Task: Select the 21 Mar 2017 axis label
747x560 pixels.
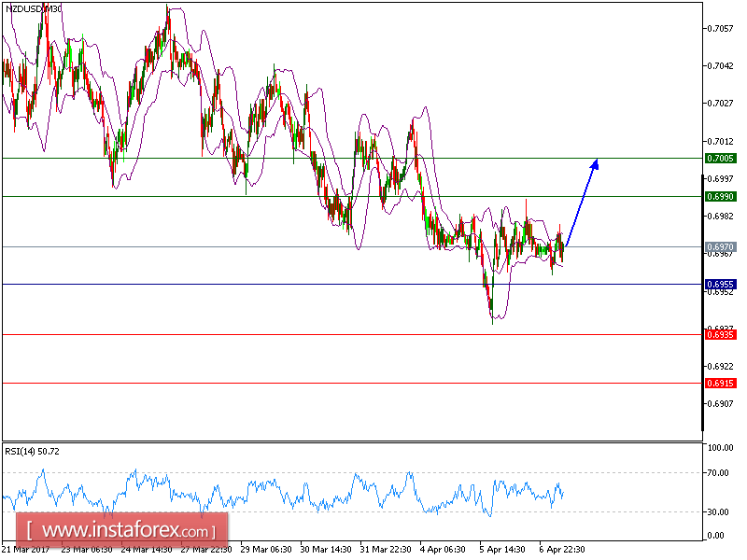Action: click(28, 549)
